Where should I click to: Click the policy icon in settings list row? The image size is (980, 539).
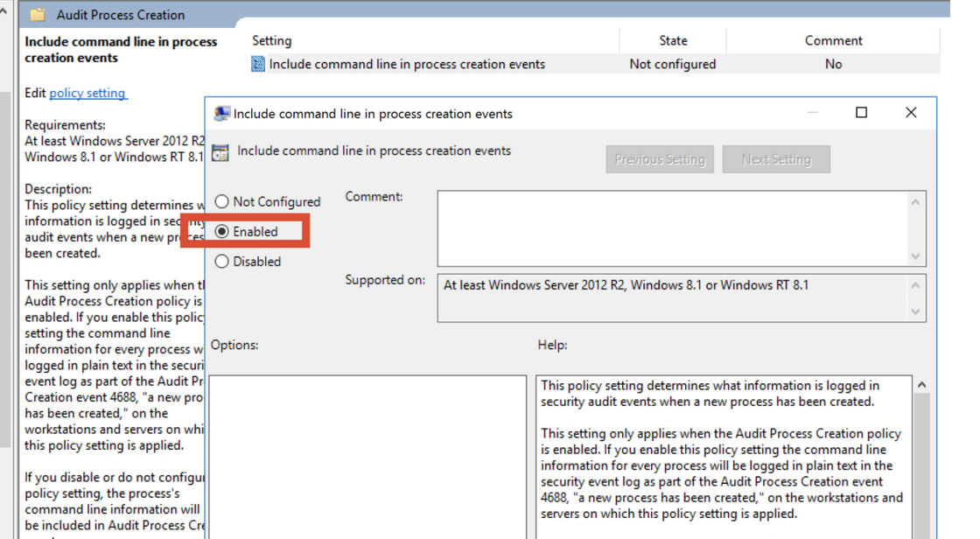click(257, 64)
